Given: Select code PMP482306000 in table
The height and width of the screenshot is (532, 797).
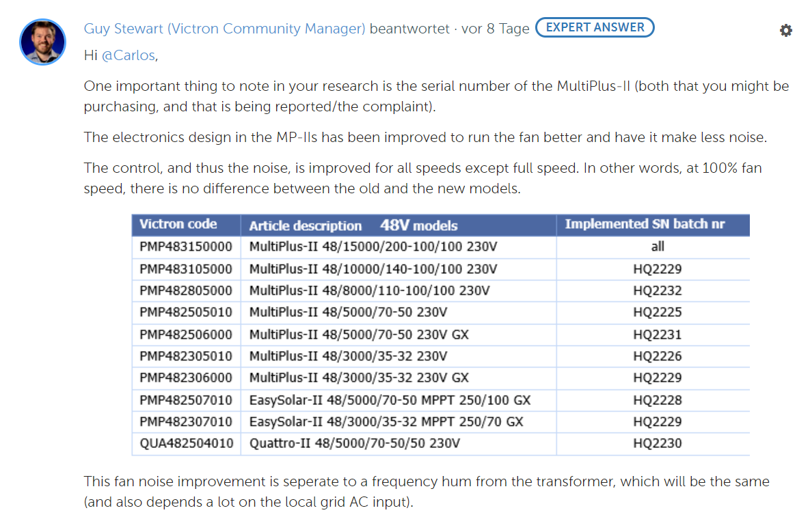Looking at the screenshot, I should [186, 378].
